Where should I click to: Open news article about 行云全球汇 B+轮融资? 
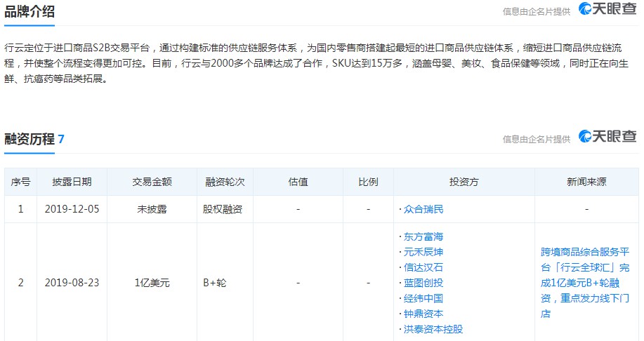click(585, 283)
